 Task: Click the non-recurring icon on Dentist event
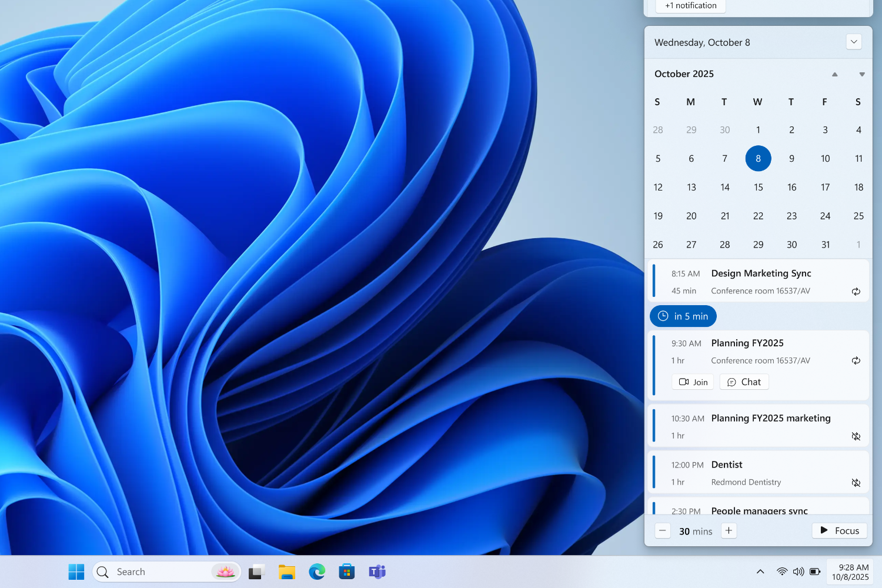click(856, 483)
